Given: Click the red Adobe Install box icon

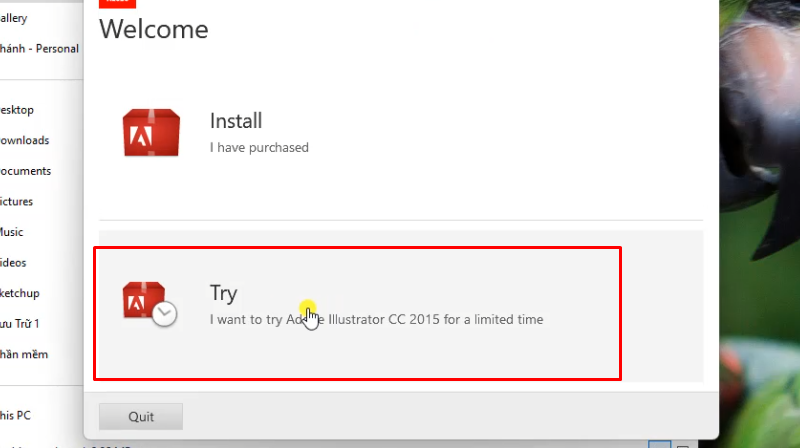Looking at the screenshot, I should tap(151, 133).
